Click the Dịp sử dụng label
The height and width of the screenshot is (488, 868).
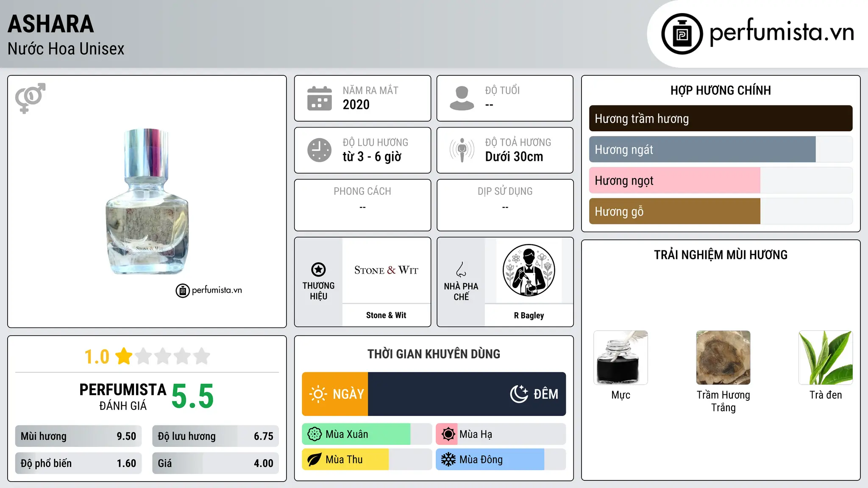click(505, 191)
